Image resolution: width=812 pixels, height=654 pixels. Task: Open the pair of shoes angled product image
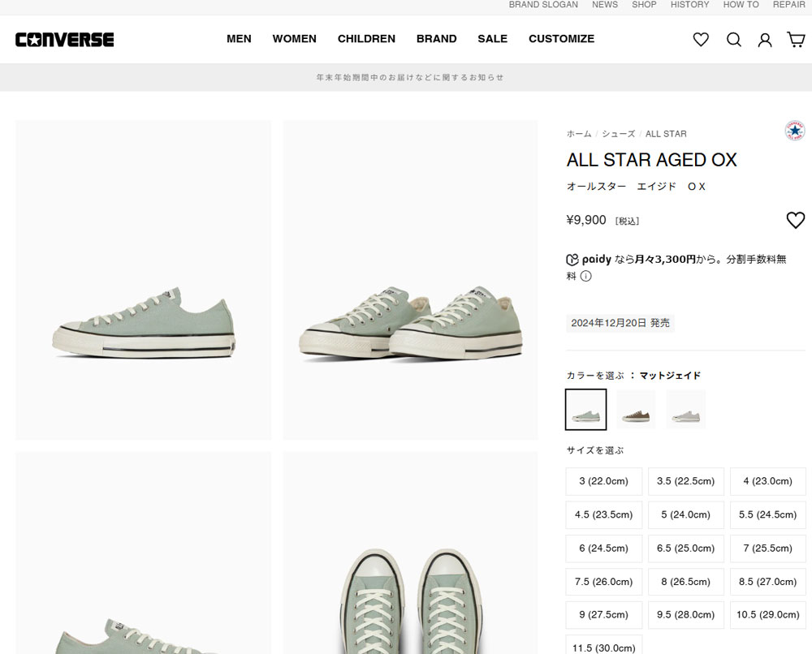click(x=410, y=280)
